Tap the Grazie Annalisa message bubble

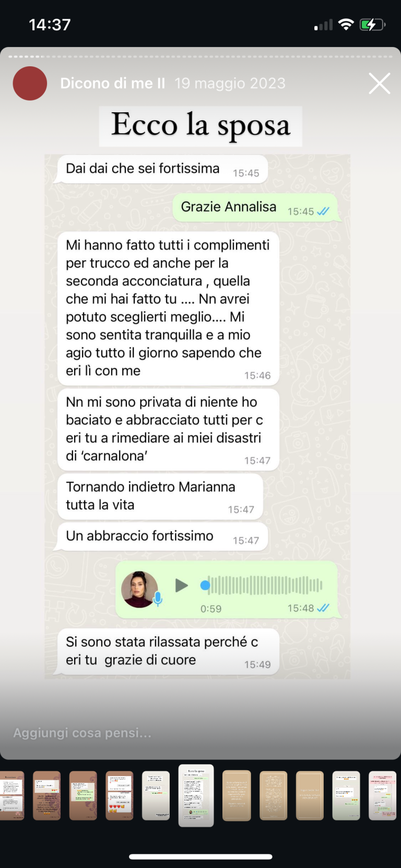255,208
